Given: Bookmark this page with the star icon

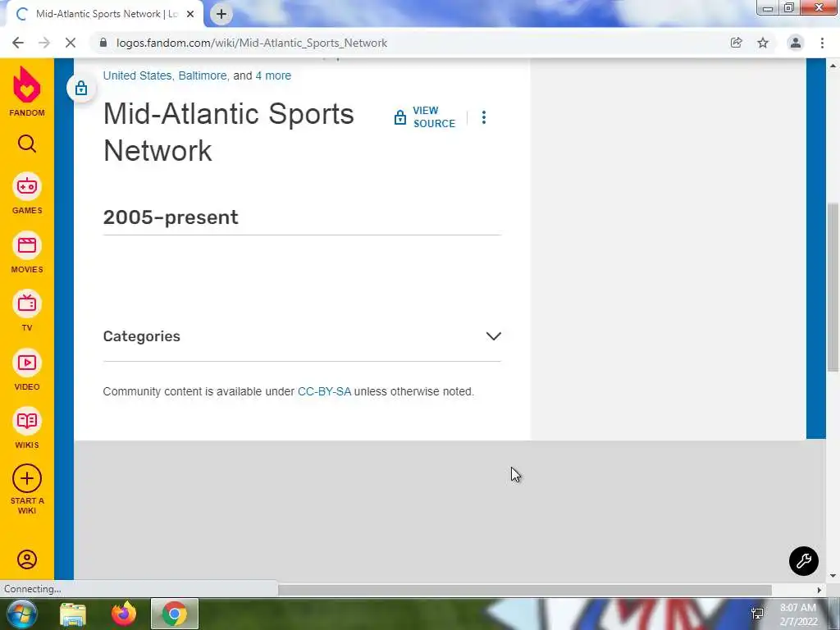Looking at the screenshot, I should [x=763, y=43].
